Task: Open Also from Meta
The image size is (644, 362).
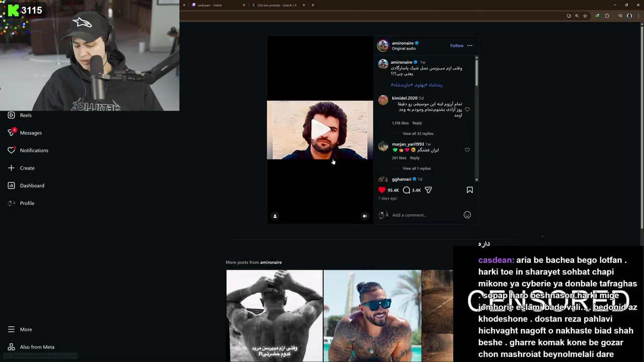Action: (x=31, y=347)
